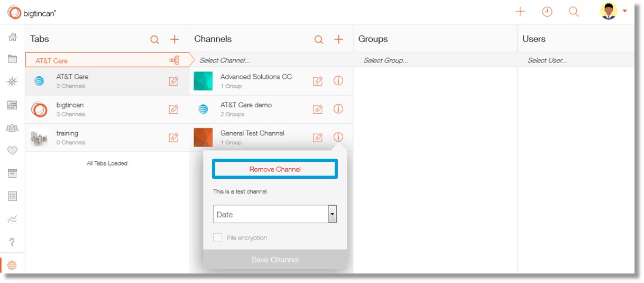Open the checklist icon in sidebar
The width and height of the screenshot is (644, 283).
(13, 196)
